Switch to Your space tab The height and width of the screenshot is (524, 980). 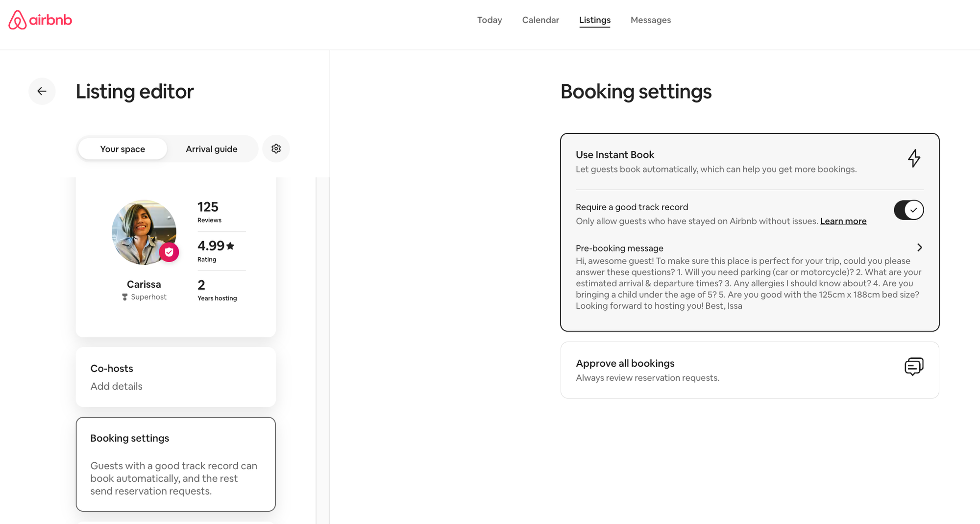122,149
